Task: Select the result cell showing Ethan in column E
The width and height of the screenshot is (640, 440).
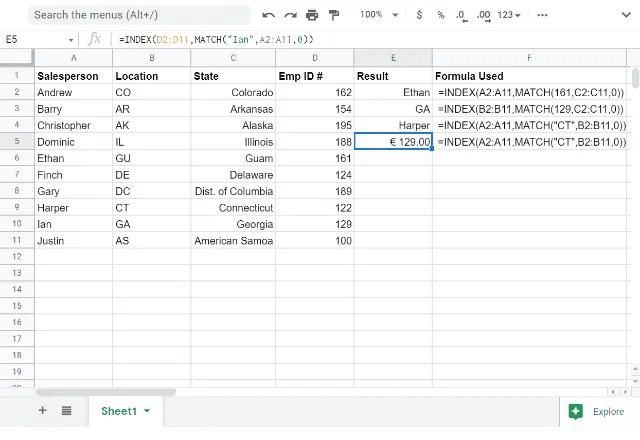Action: coord(393,93)
